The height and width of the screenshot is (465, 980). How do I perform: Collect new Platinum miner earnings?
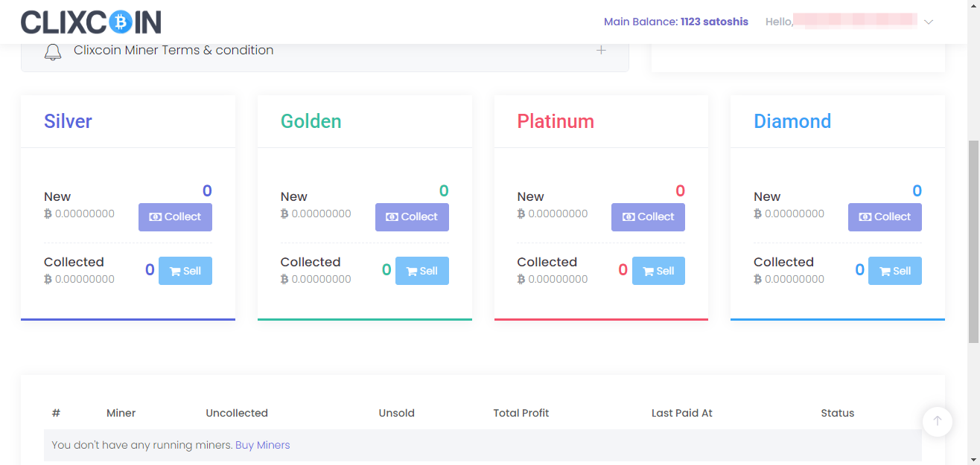(x=648, y=217)
